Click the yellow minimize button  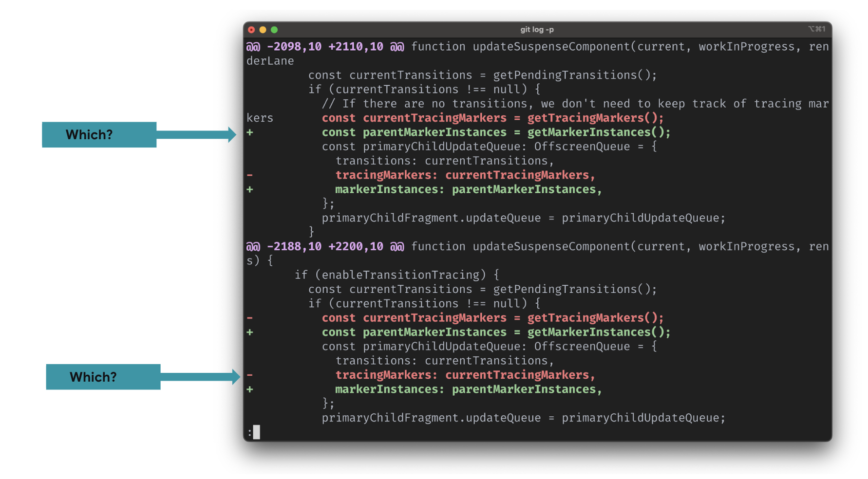pos(263,30)
